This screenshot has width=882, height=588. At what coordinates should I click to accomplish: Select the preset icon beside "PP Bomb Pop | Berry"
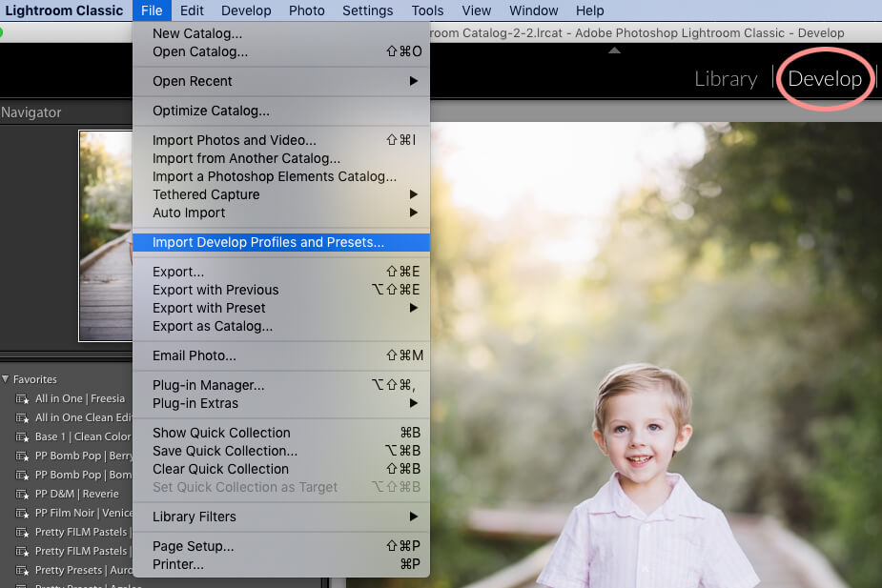[x=21, y=456]
